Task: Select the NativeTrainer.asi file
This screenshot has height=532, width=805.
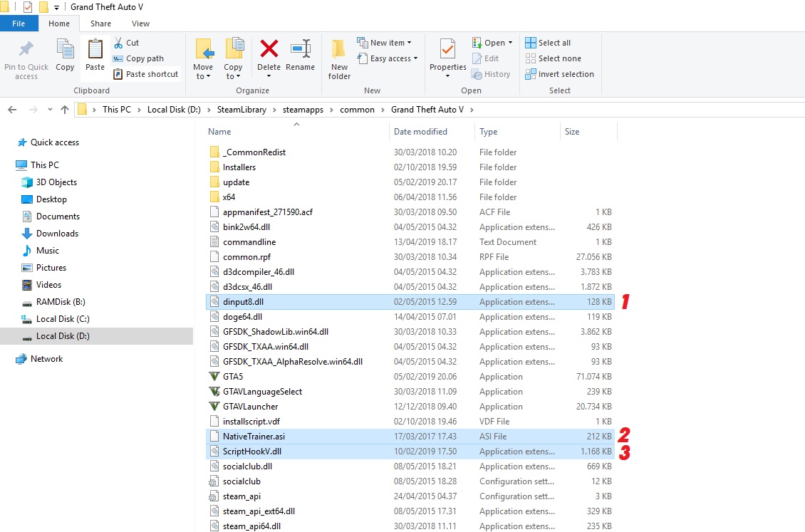Action: (410, 437)
